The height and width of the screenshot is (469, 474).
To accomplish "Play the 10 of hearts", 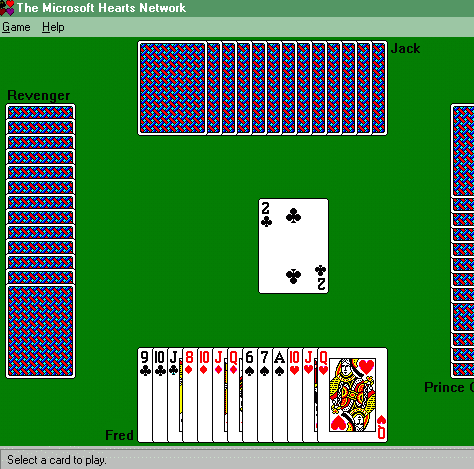I will coord(295,395).
